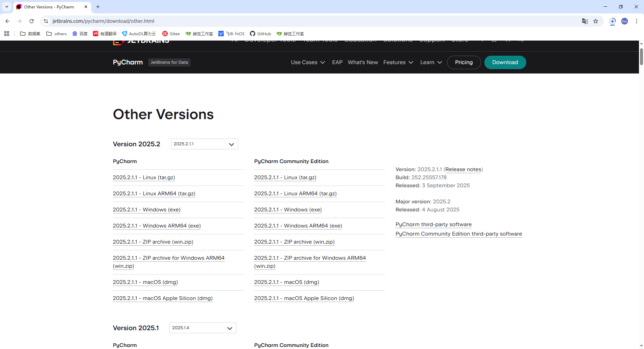The width and height of the screenshot is (644, 349).
Task: Download PyCharm 2025.2.1.1 macOS dmg
Action: coord(145,282)
